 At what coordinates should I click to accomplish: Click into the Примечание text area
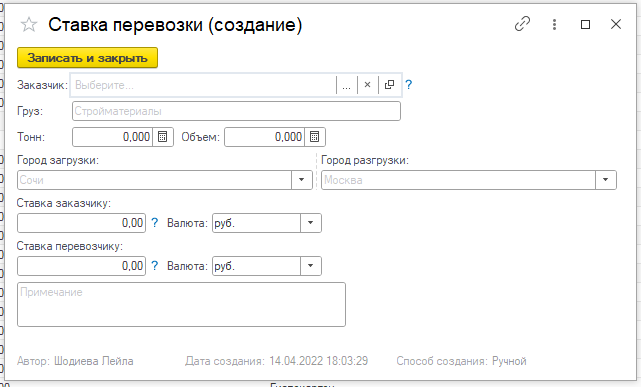pos(182,304)
